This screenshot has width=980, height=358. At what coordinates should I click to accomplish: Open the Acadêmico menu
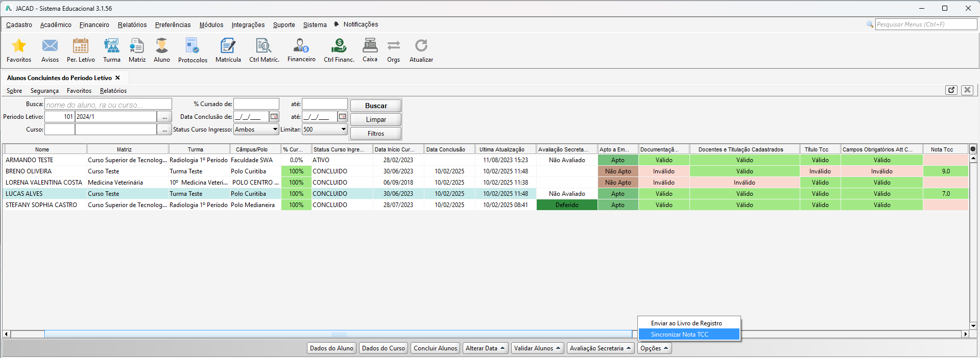[56, 24]
